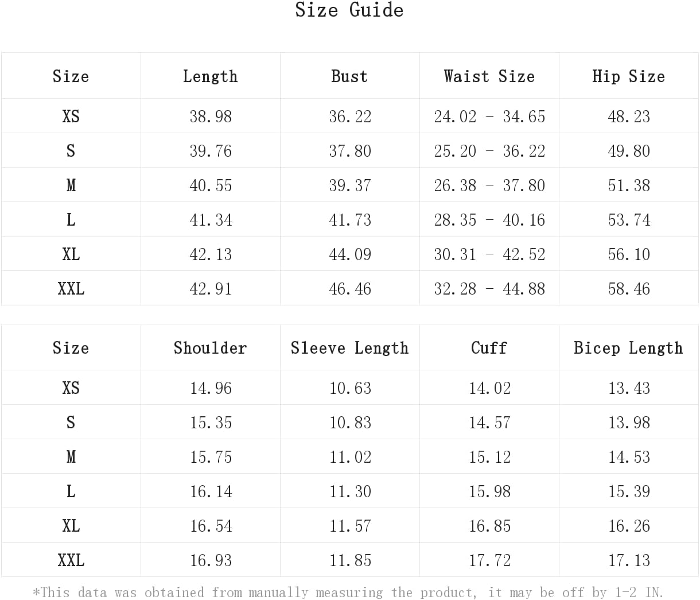This screenshot has width=700, height=600.
Task: Select the XS row in the top table
Action: (350, 116)
